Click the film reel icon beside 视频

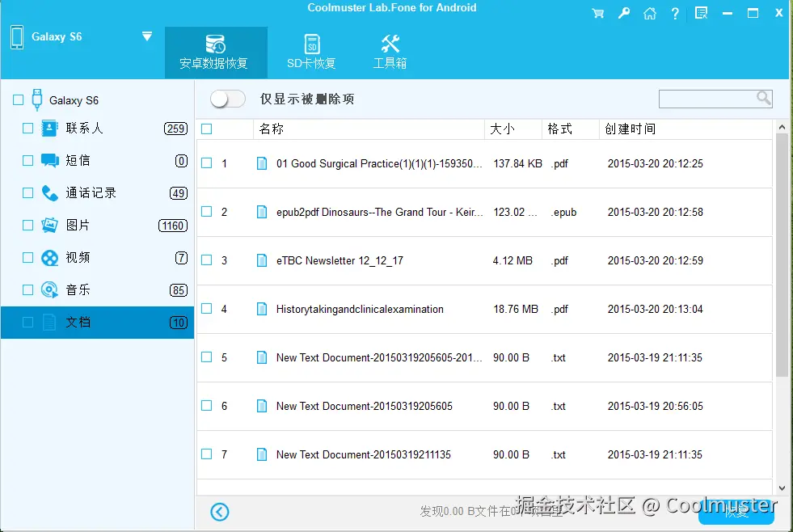click(x=49, y=258)
